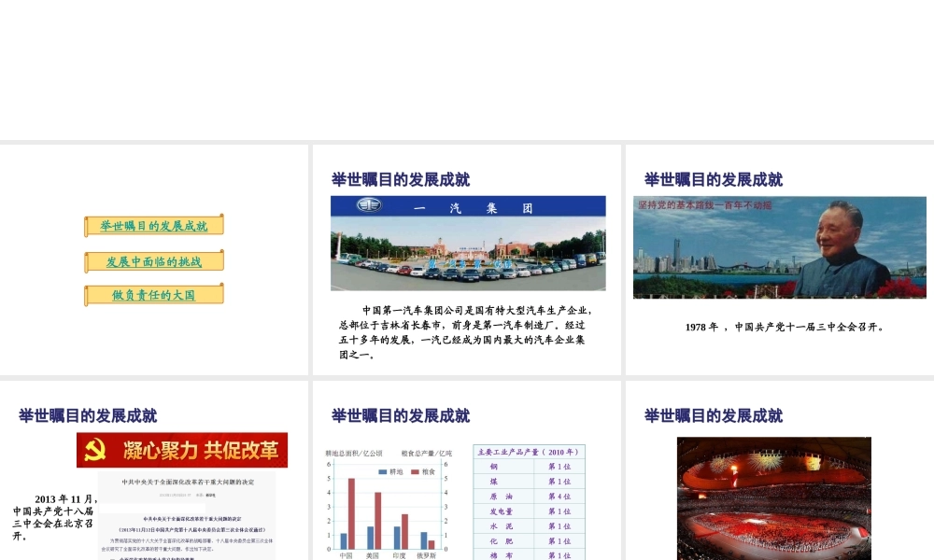The image size is (934, 560).
Task: Click the table header 主要工业产品产量（2010年）
Action: (x=529, y=452)
